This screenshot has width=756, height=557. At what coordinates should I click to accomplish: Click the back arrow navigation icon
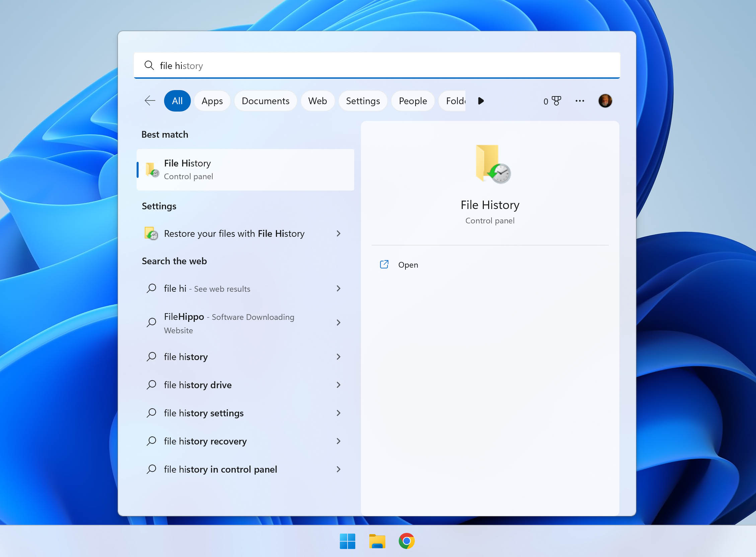click(150, 101)
